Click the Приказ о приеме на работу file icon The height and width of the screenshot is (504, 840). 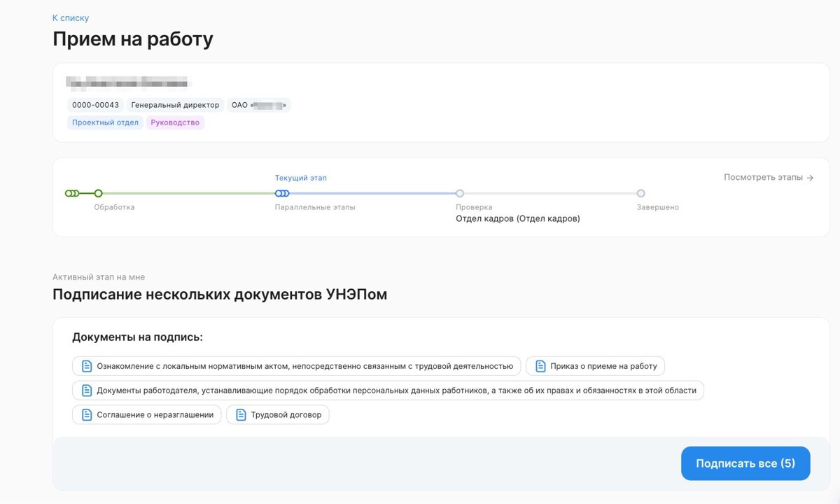[540, 366]
